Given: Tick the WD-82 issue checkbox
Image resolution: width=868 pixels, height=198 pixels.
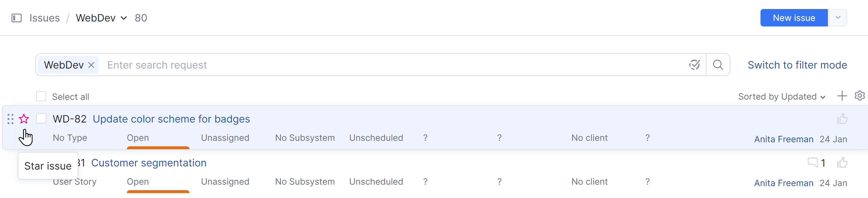Looking at the screenshot, I should [x=41, y=118].
